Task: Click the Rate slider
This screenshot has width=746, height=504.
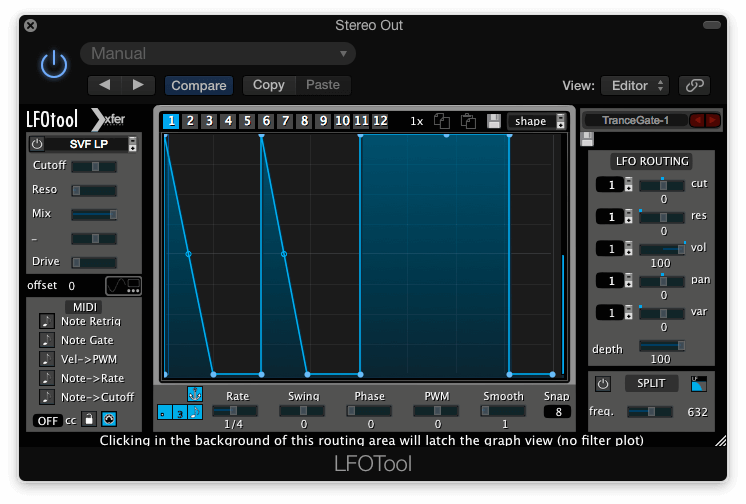Action: click(235, 411)
